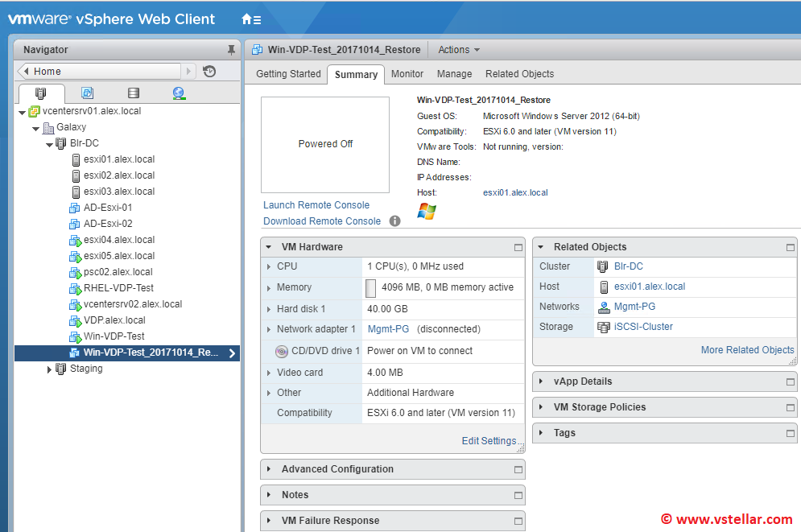Open the Storage inventory view icon
This screenshot has height=532, width=801.
[134, 93]
